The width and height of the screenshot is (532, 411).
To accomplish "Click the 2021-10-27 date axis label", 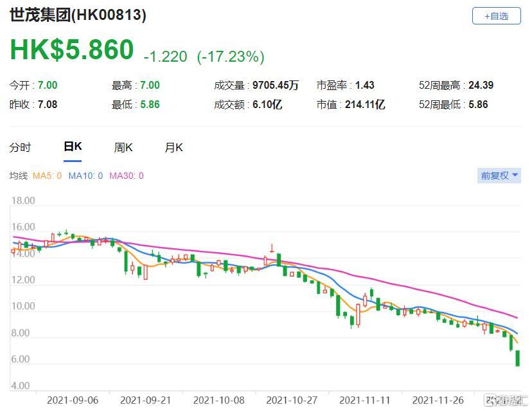I will coord(292,400).
